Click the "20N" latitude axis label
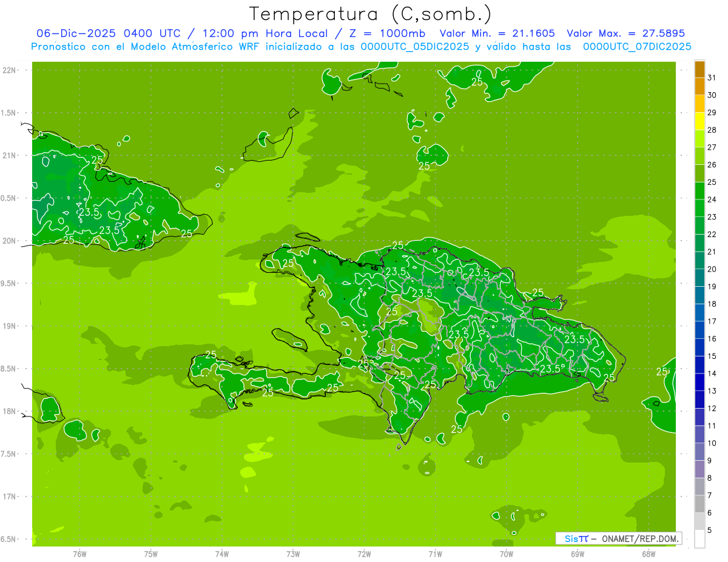This screenshot has width=728, height=562. [10, 241]
